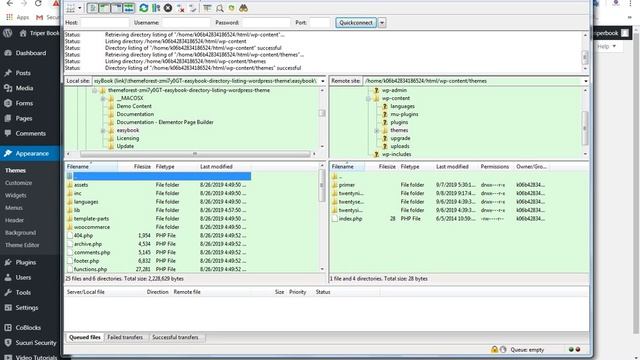Open Posts in WordPress sidebar
This screenshot has width=640, height=360.
point(23,73)
